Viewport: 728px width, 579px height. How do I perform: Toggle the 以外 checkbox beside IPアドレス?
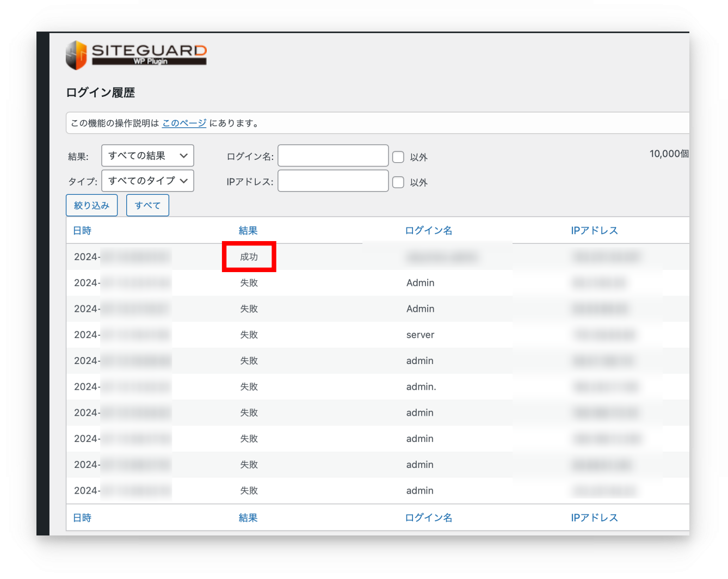398,182
